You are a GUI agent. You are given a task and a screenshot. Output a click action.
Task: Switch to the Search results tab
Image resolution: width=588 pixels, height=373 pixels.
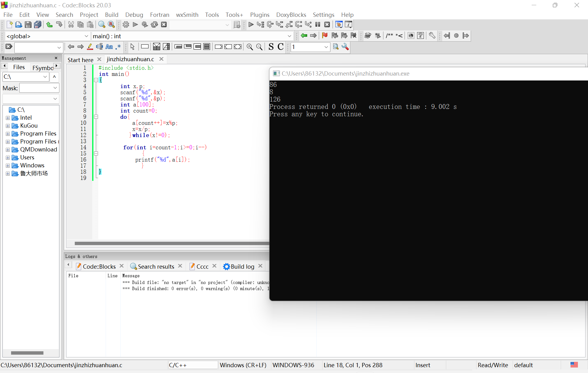coord(156,267)
